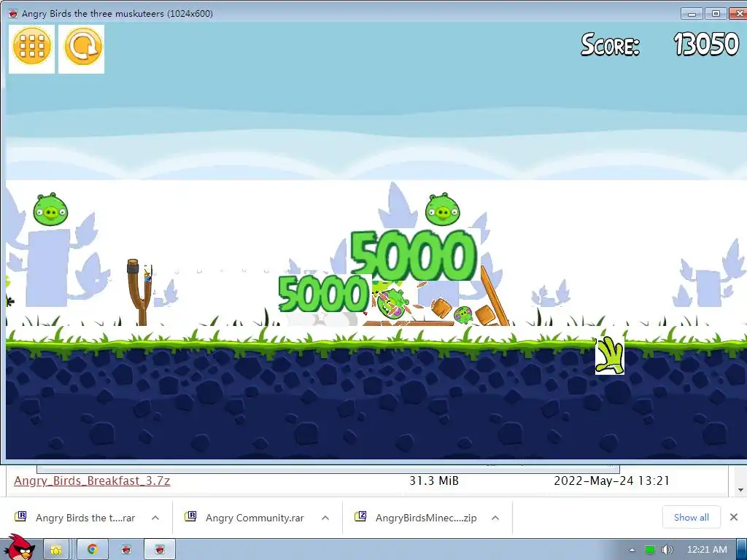Show all downloads
The height and width of the screenshot is (560, 747).
(x=692, y=517)
